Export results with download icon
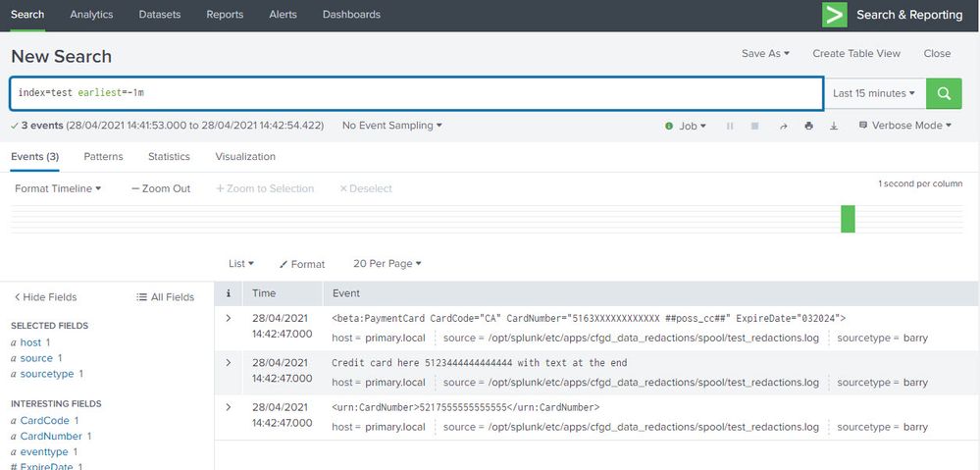 pyautogui.click(x=834, y=126)
